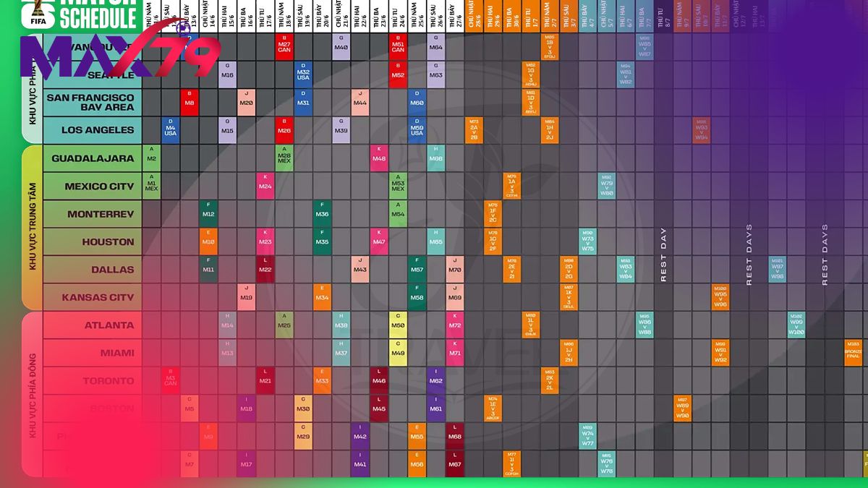This screenshot has height=488, width=868.
Task: Open match cell M16 in Seattle row
Action: click(x=228, y=74)
